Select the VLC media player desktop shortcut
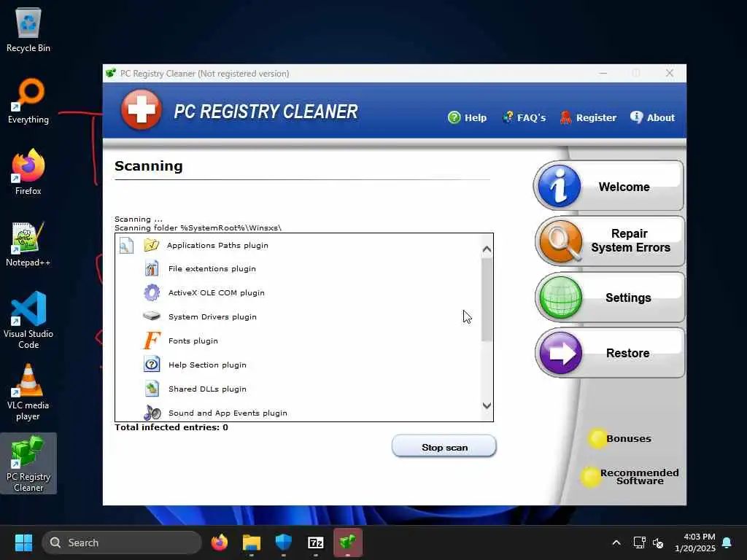The width and height of the screenshot is (747, 560). pos(28,392)
